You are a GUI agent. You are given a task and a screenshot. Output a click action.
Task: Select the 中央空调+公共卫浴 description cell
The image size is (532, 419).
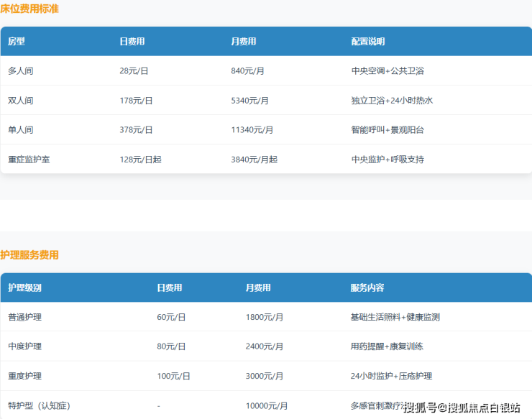[387, 71]
